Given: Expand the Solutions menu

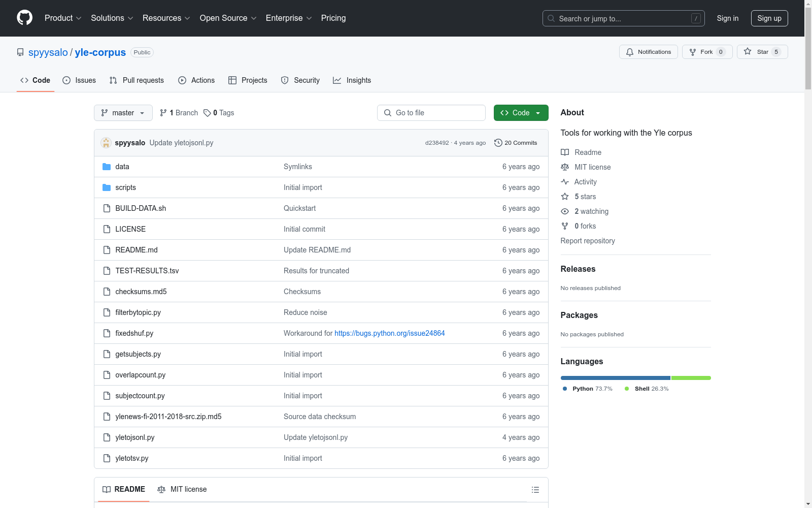Looking at the screenshot, I should [112, 18].
